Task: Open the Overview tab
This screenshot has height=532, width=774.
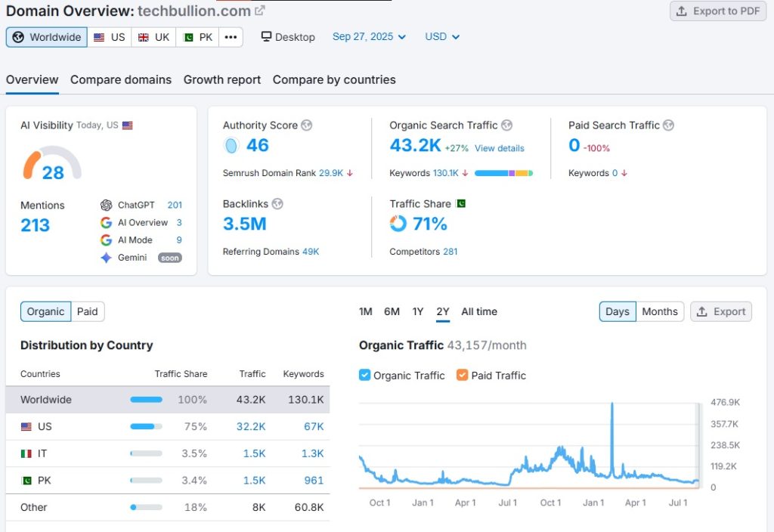Action: pos(32,80)
